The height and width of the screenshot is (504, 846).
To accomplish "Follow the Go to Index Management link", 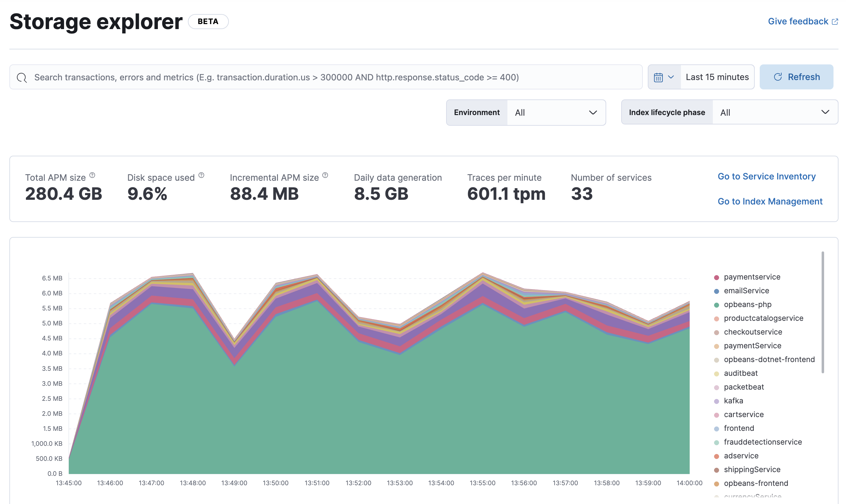I will [770, 201].
